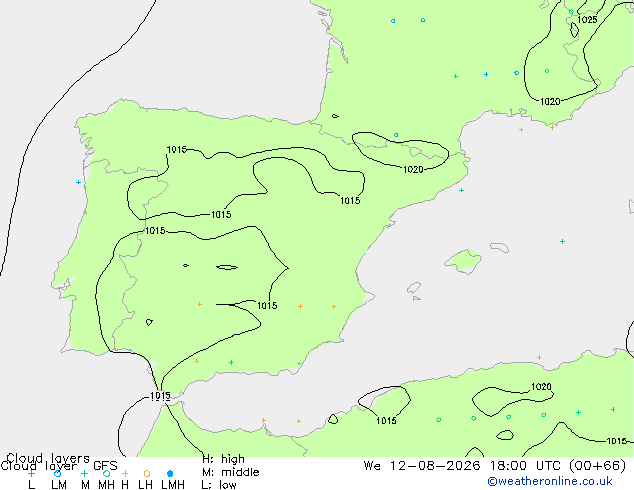The width and height of the screenshot is (634, 490).
Task: Click the 'H: high' legend text
Action: click(223, 459)
